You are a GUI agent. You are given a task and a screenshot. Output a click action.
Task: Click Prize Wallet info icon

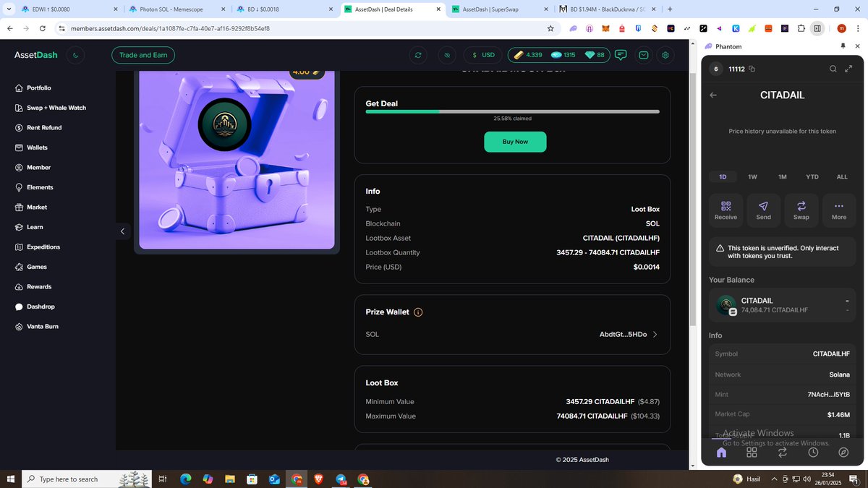click(x=418, y=312)
